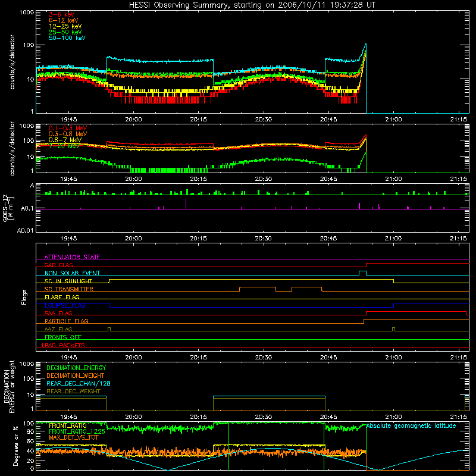
Task: Click the SC_TRANSMITTER flag label
Action: 69,289
